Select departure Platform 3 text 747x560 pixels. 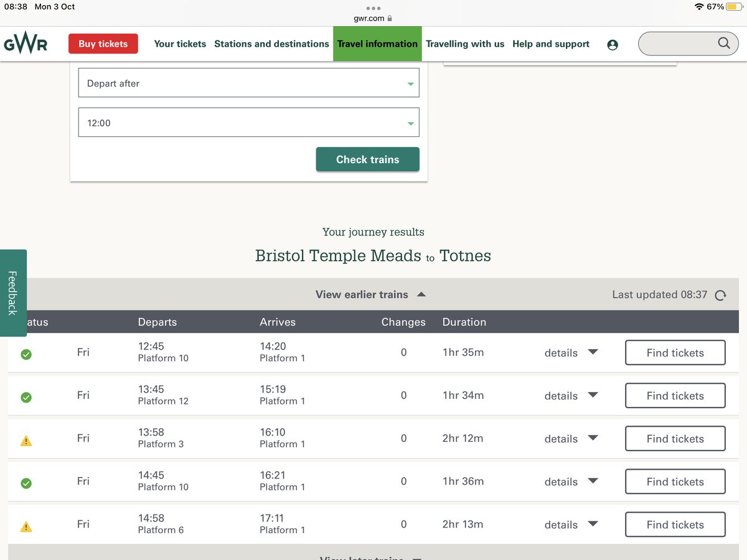click(161, 444)
